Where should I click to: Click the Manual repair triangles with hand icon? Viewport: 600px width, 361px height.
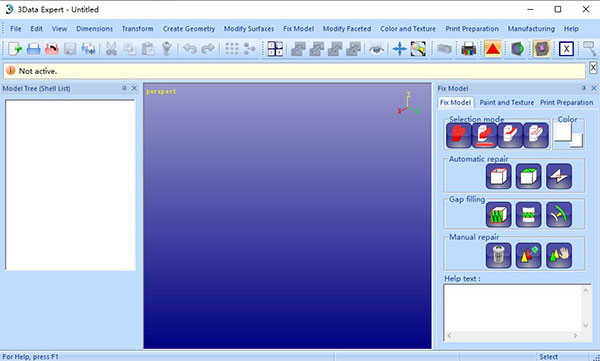[x=559, y=255]
